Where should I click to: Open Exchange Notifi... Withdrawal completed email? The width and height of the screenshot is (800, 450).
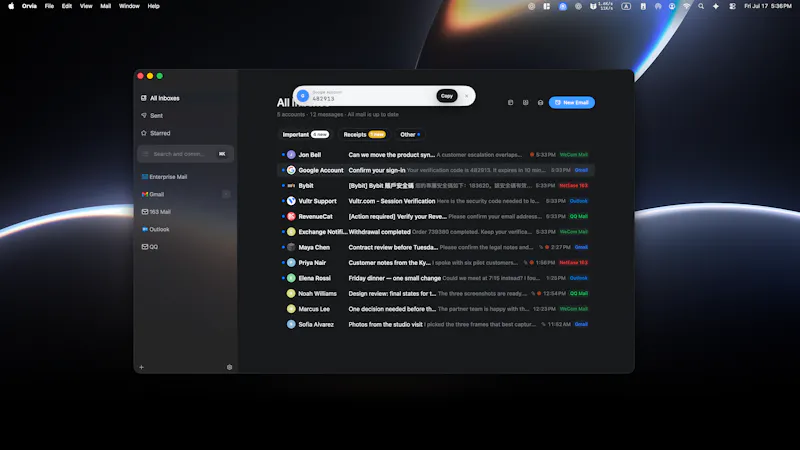pyautogui.click(x=436, y=232)
